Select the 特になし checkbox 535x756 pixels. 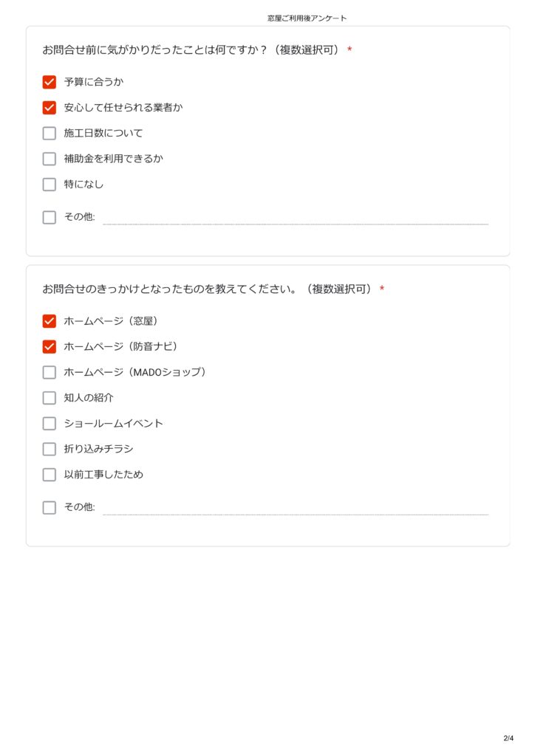tap(50, 185)
